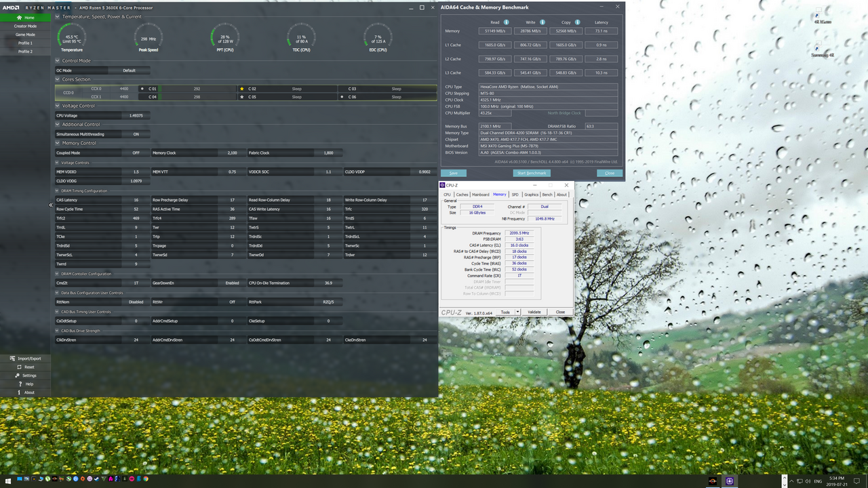Collapse the Cores Section expander

57,79
